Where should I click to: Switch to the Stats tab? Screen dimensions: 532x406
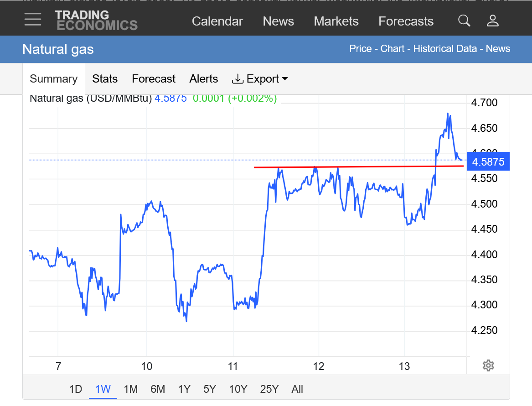(105, 79)
